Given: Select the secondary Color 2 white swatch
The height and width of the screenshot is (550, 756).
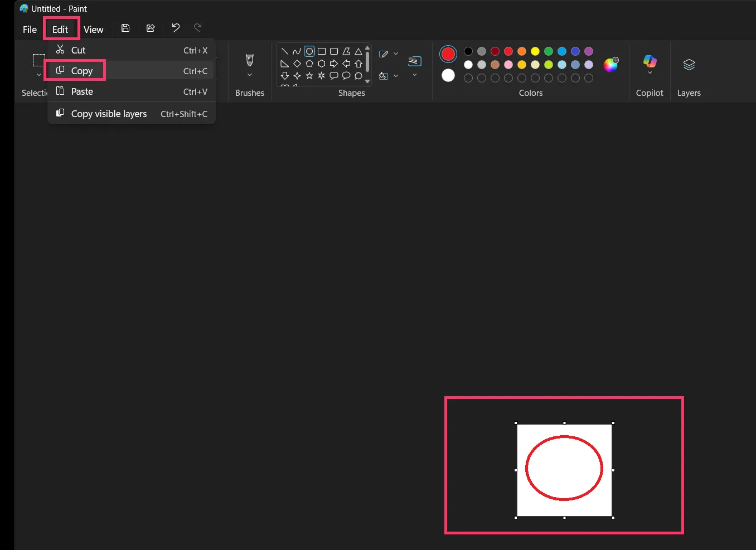Looking at the screenshot, I should [448, 75].
